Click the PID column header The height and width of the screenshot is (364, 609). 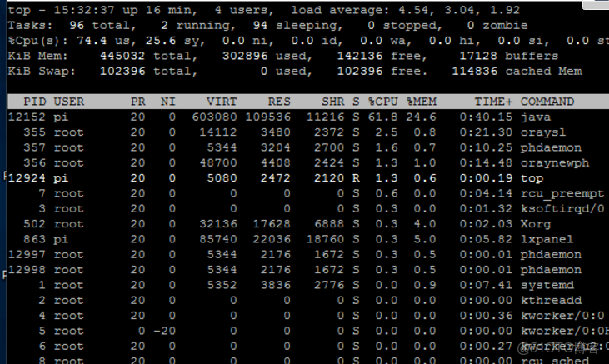tap(34, 102)
